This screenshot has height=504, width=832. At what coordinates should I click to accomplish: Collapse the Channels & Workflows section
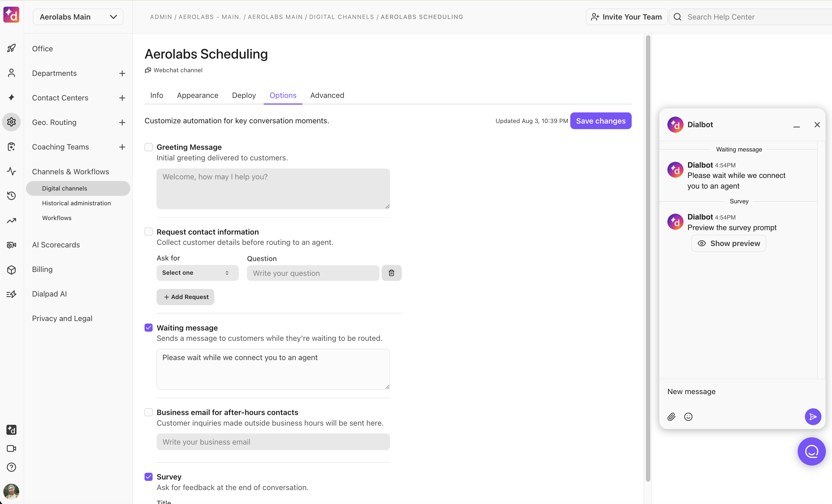pos(71,172)
